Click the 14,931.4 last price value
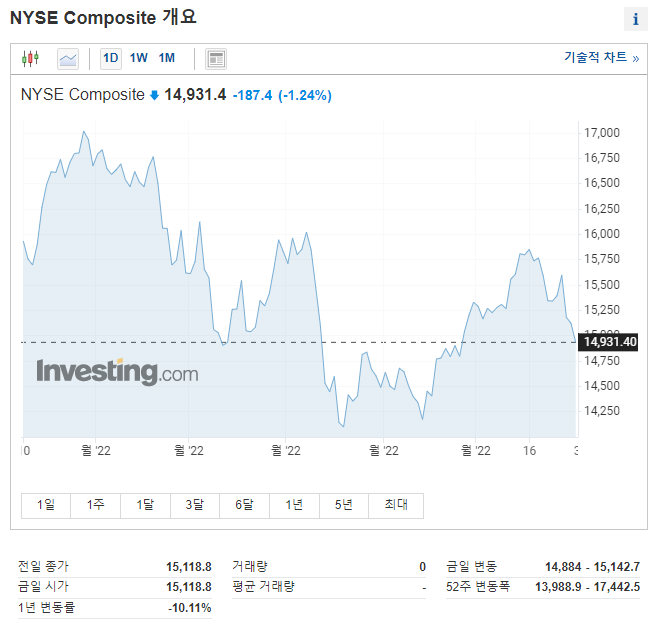The height and width of the screenshot is (625, 649). [195, 95]
